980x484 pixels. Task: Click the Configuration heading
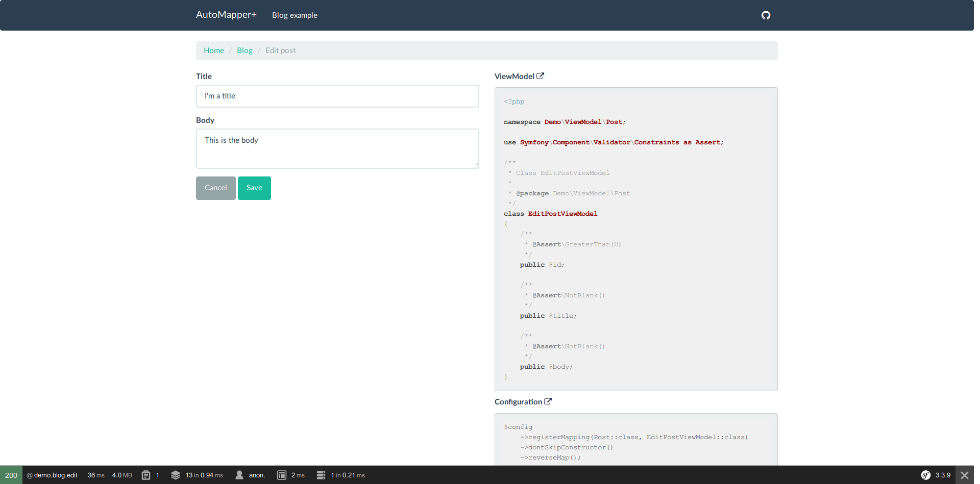pos(518,402)
